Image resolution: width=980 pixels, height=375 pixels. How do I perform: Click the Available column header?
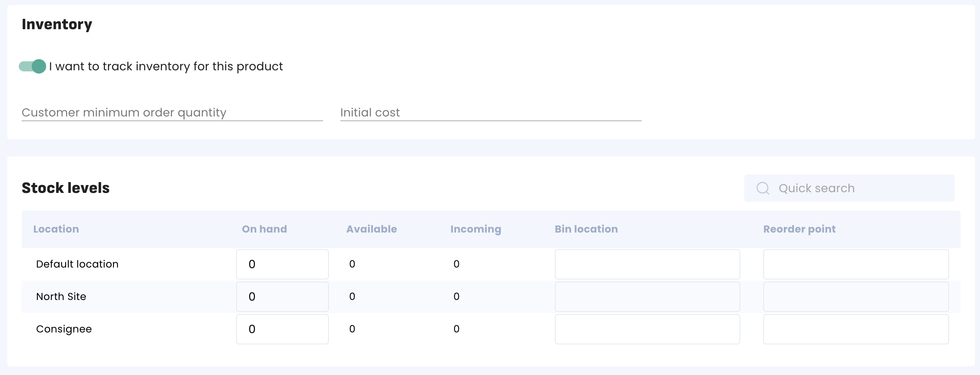point(371,229)
